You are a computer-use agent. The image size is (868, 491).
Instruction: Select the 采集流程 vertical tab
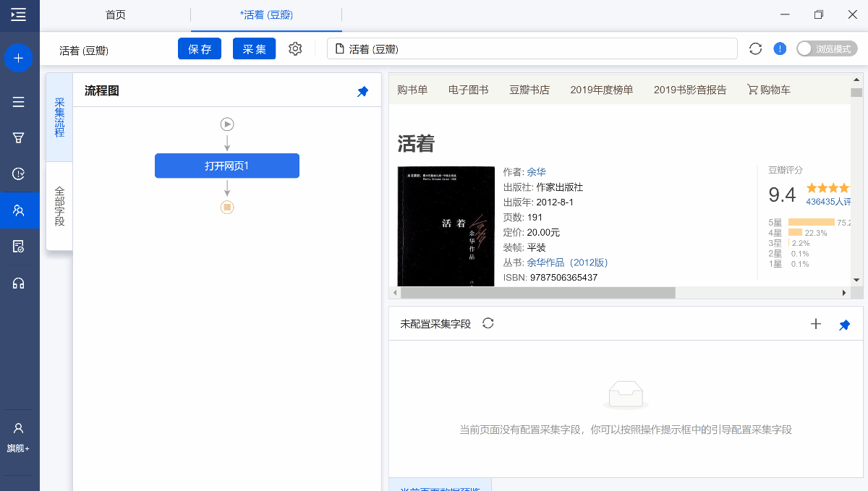pos(59,117)
